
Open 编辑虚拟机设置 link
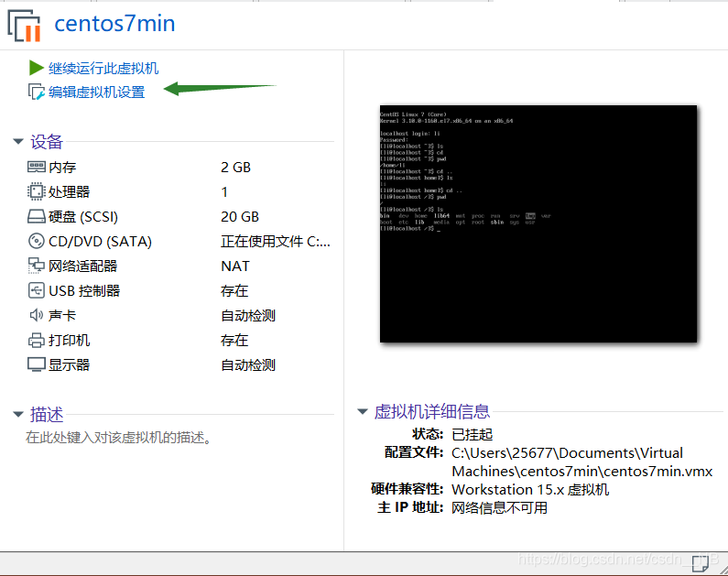point(96,92)
